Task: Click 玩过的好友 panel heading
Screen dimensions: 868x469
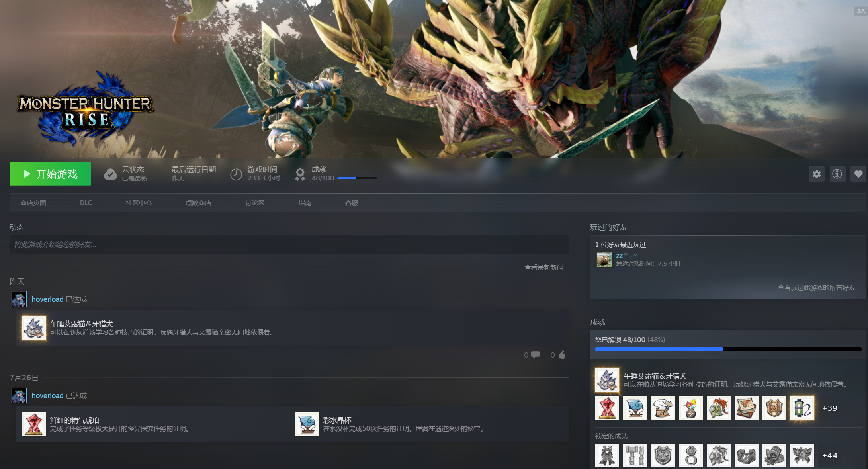Action: pos(608,227)
